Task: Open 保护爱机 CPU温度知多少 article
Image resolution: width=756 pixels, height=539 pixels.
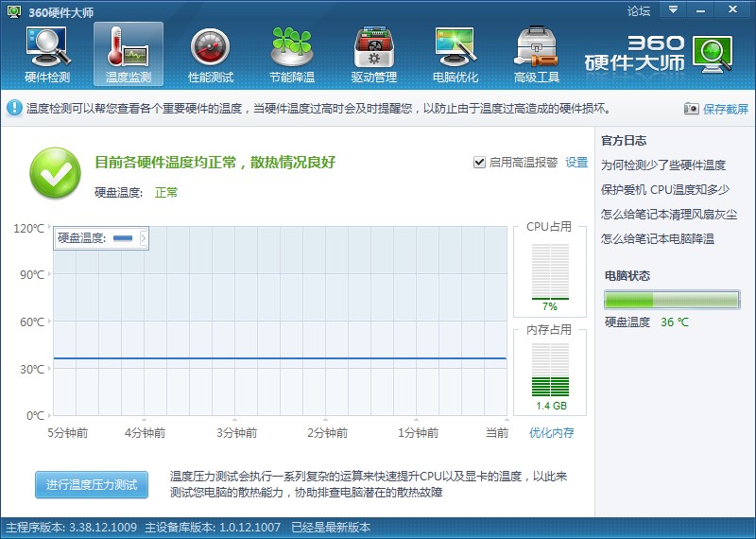Action: pyautogui.click(x=665, y=190)
